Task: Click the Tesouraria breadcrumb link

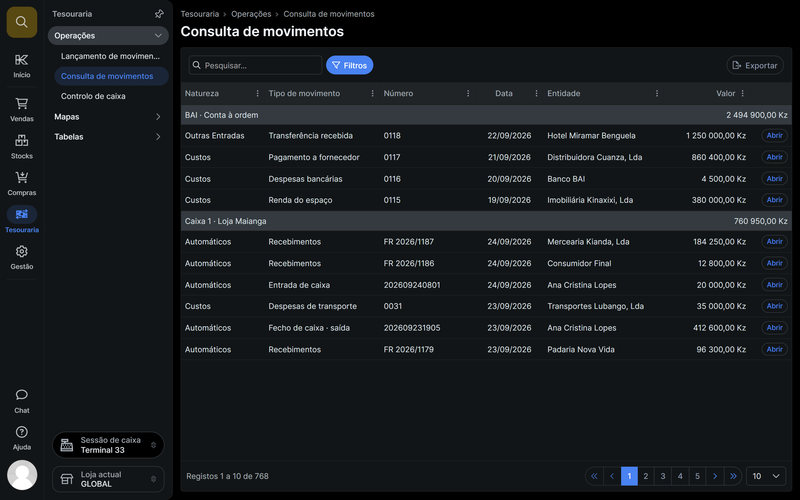Action: pyautogui.click(x=199, y=14)
